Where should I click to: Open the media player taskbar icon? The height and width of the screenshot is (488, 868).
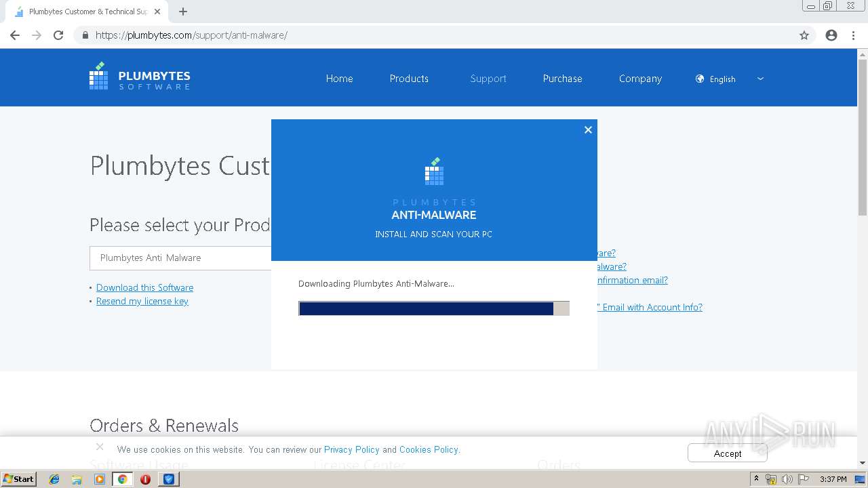(x=100, y=479)
